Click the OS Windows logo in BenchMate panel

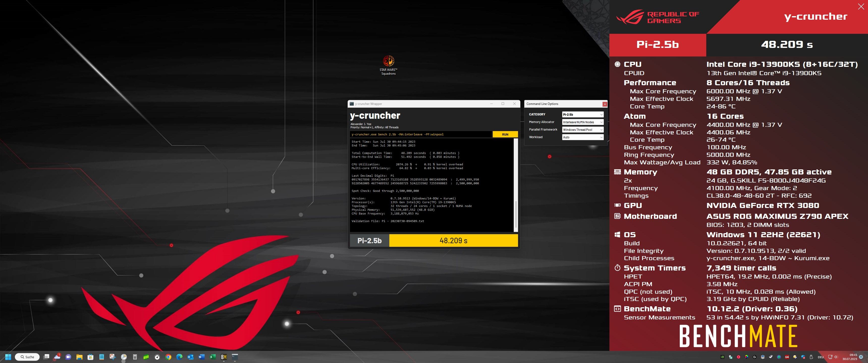[x=617, y=234]
